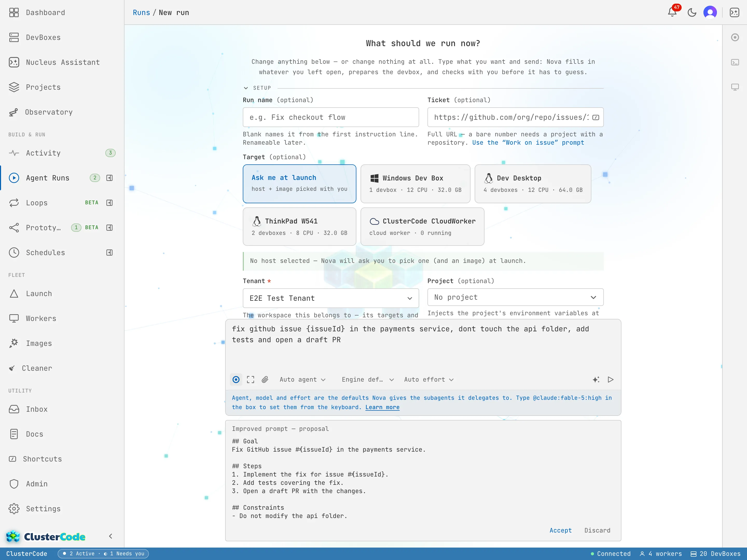Click the Admin shield icon
Screen dimensions: 747x560
click(14, 484)
